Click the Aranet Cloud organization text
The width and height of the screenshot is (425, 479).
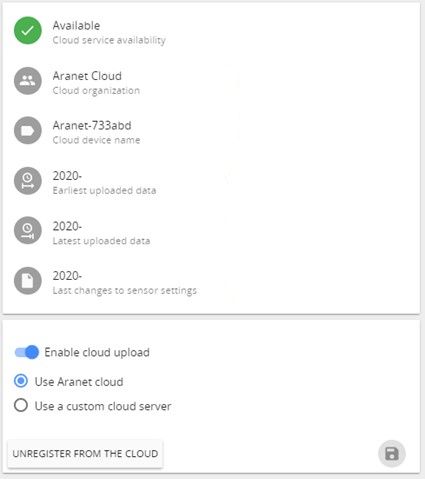pos(87,76)
